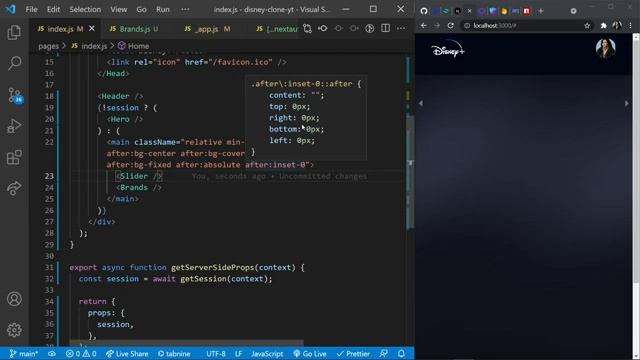The image size is (640, 360).
Task: Click the user profile avatar on Disney page
Action: [x=605, y=49]
